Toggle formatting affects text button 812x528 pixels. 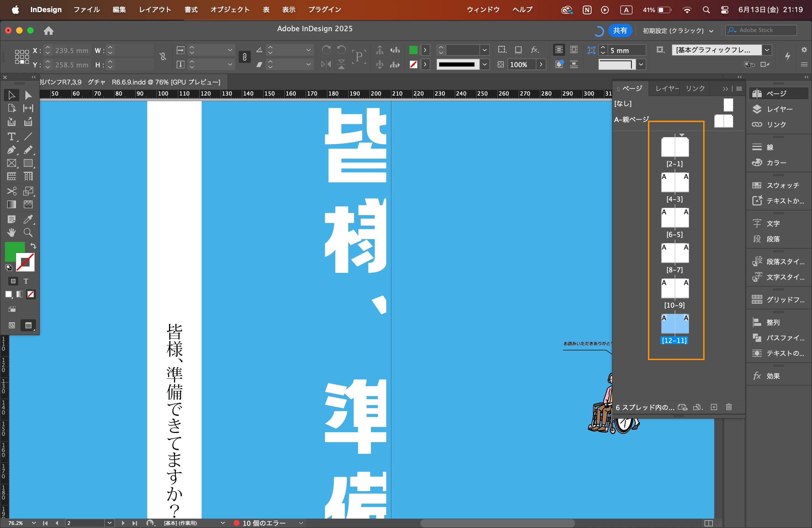(x=26, y=281)
